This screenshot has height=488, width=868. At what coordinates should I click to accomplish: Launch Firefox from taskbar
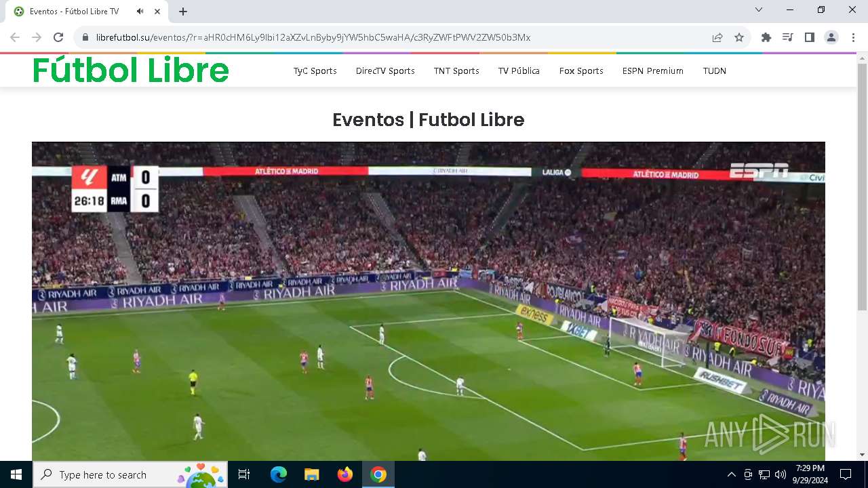pos(345,474)
